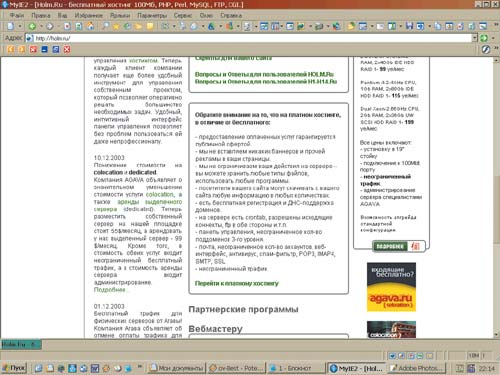Open History with the green clock arrow icon
Viewport: 500px width, 375px height.
(127, 26)
